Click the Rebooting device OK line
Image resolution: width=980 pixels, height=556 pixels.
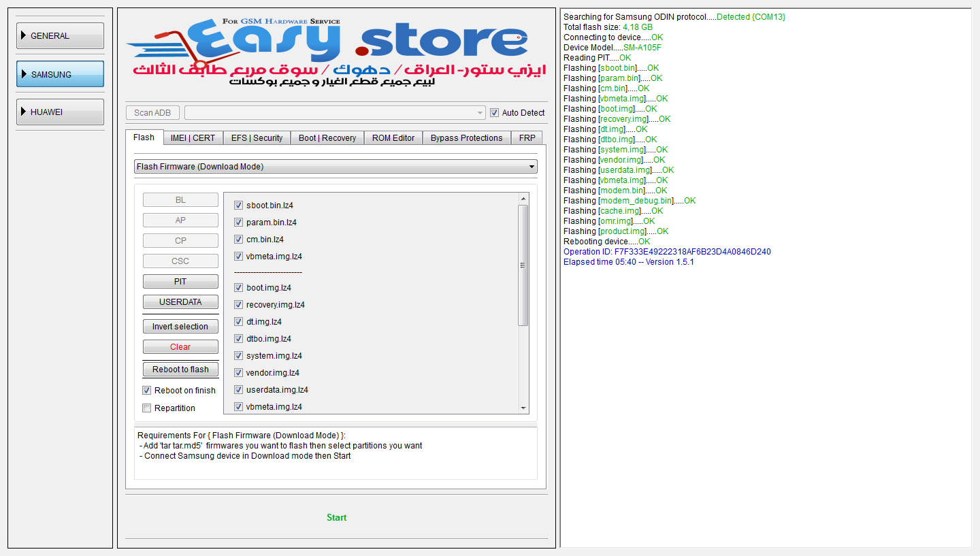point(607,242)
